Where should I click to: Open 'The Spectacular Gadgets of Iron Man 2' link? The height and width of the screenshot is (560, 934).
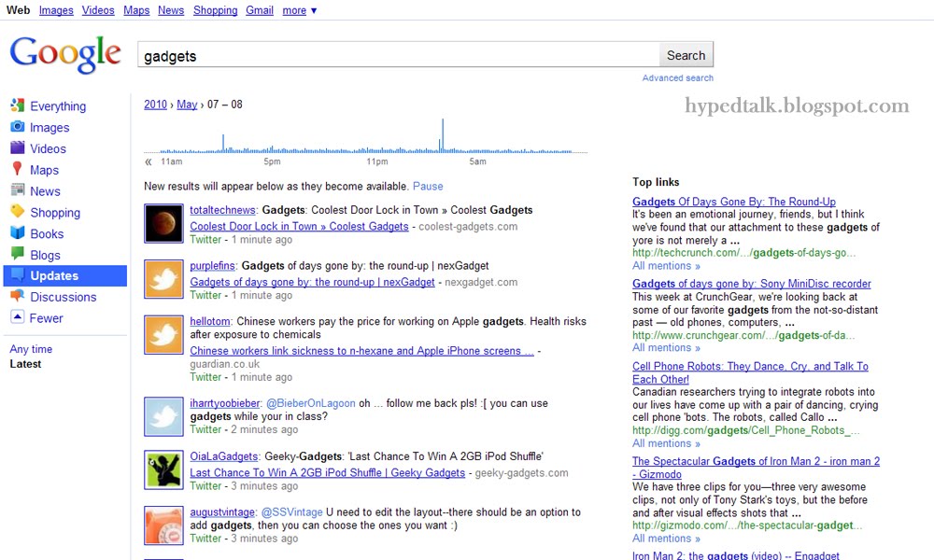pyautogui.click(x=756, y=468)
